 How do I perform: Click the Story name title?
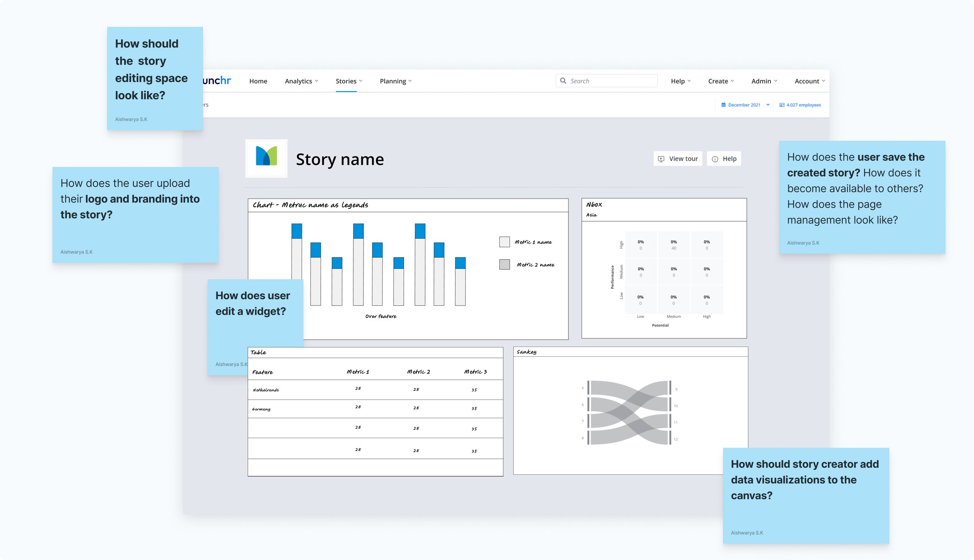[340, 159]
